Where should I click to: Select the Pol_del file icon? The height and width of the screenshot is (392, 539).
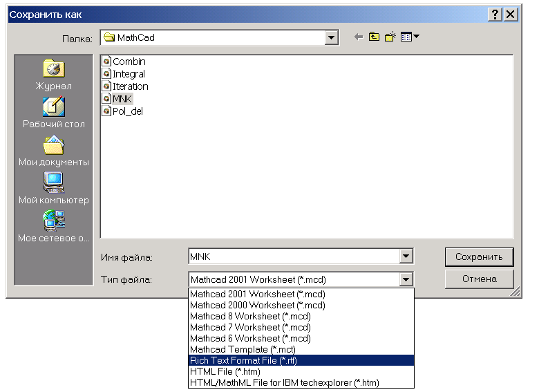point(106,111)
